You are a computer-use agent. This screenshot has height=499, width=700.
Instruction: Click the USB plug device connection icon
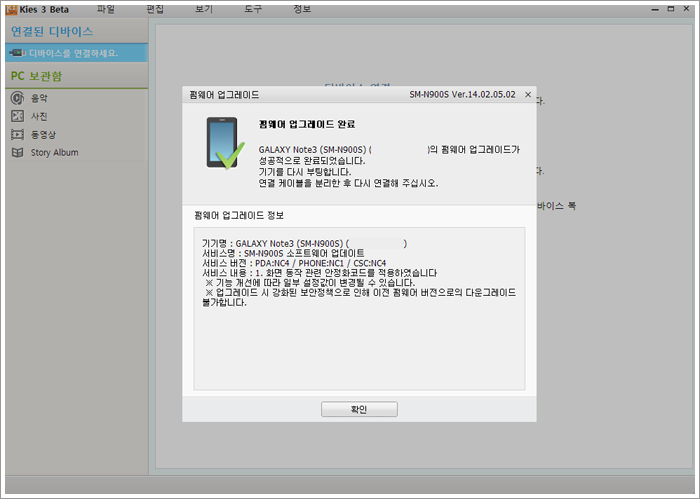point(17,53)
